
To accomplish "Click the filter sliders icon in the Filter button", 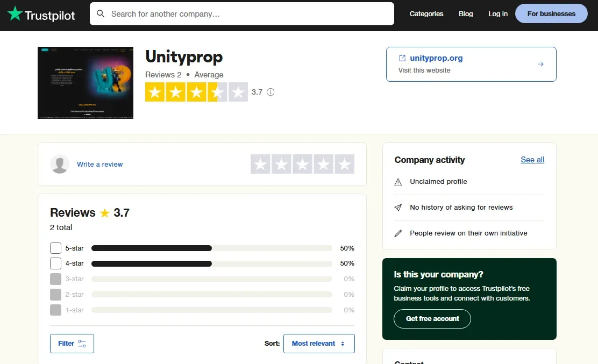I will point(82,344).
